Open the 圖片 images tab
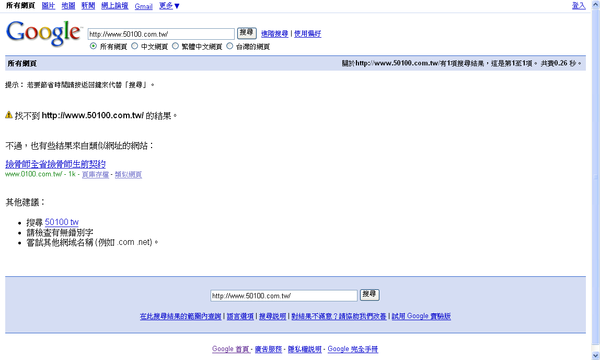The image size is (600, 360). click(48, 6)
